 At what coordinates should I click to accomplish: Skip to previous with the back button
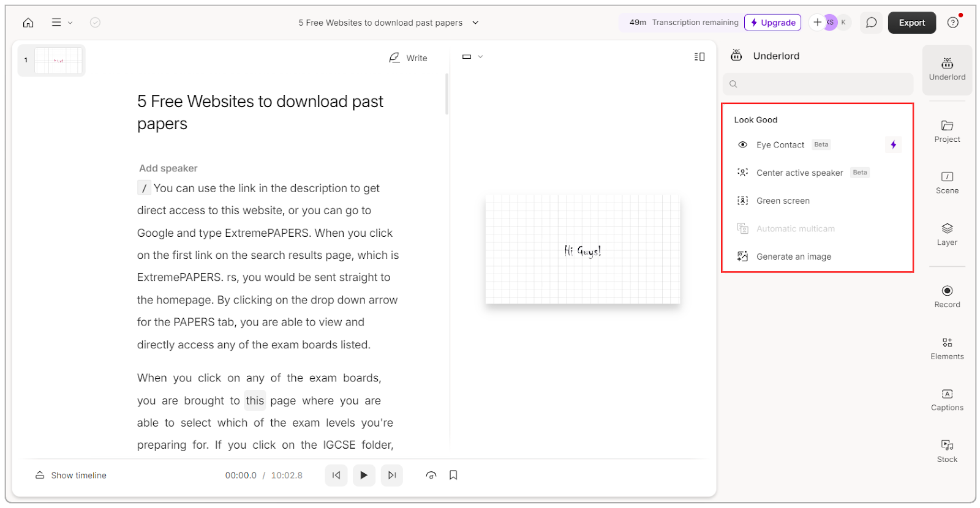[336, 475]
